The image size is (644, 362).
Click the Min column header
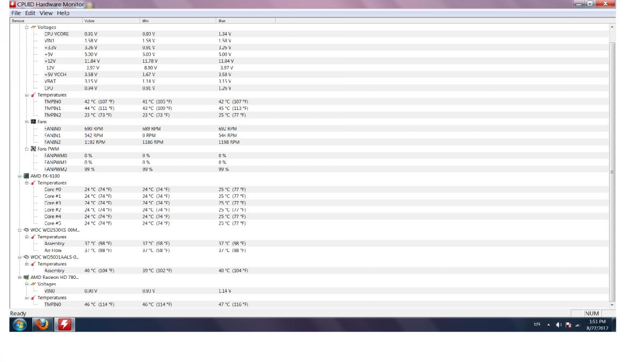179,20
